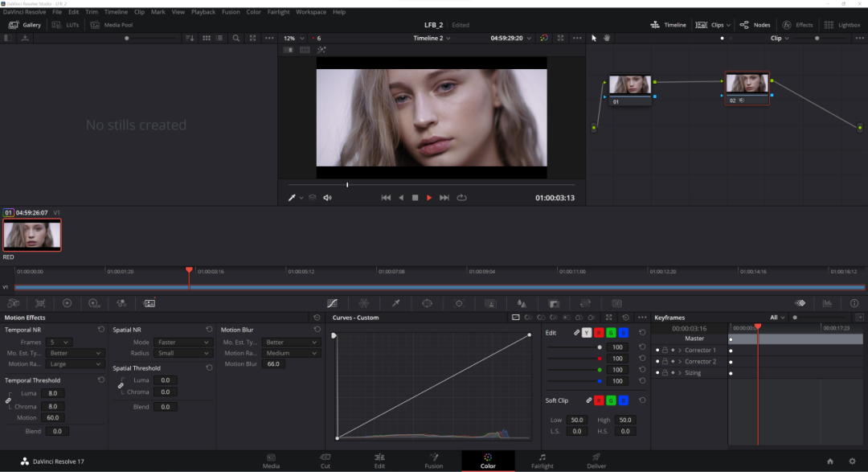Image resolution: width=868 pixels, height=472 pixels.
Task: Toggle the blue curve edit channel
Action: click(624, 333)
